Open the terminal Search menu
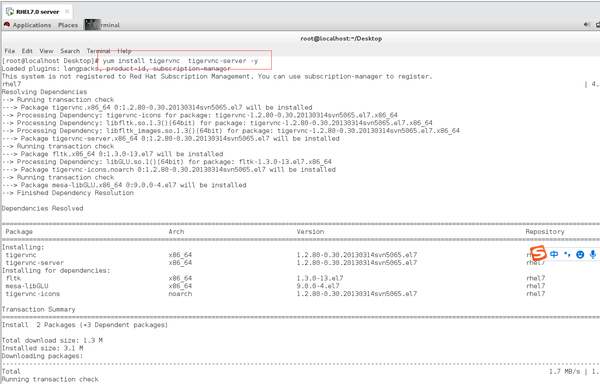 click(70, 51)
